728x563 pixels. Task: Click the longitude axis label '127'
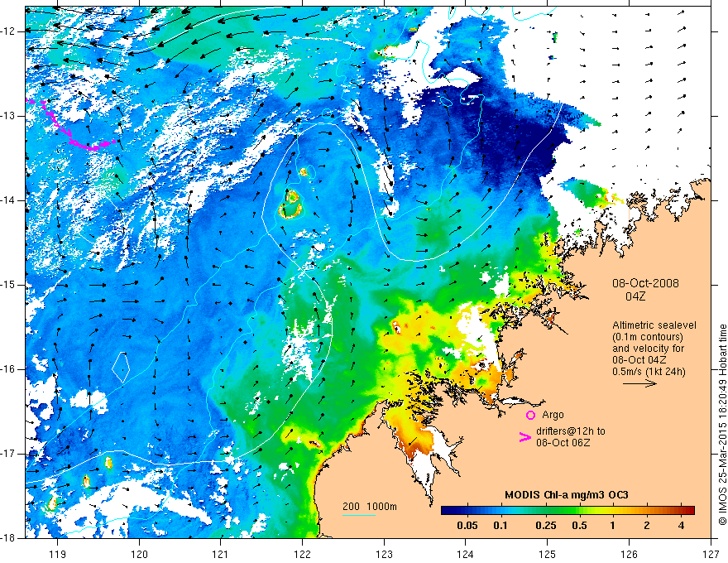[x=711, y=554]
